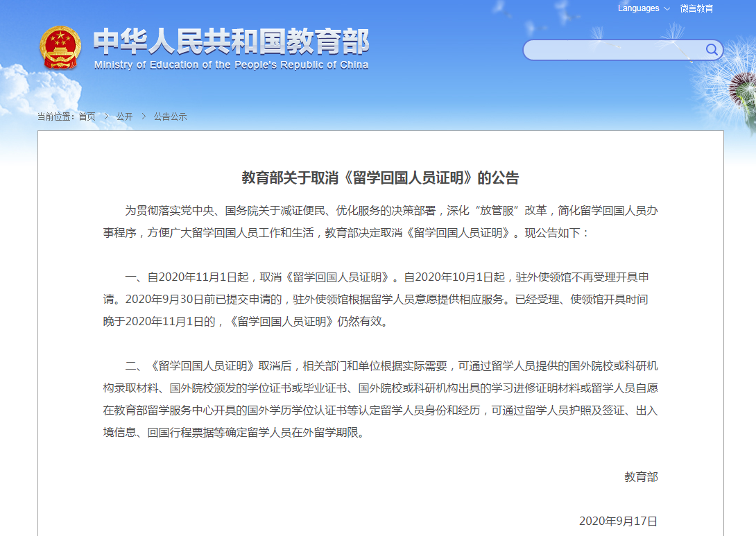Screen dimensions: 756x536
Task: Click the magnifier search icon
Action: [x=711, y=50]
